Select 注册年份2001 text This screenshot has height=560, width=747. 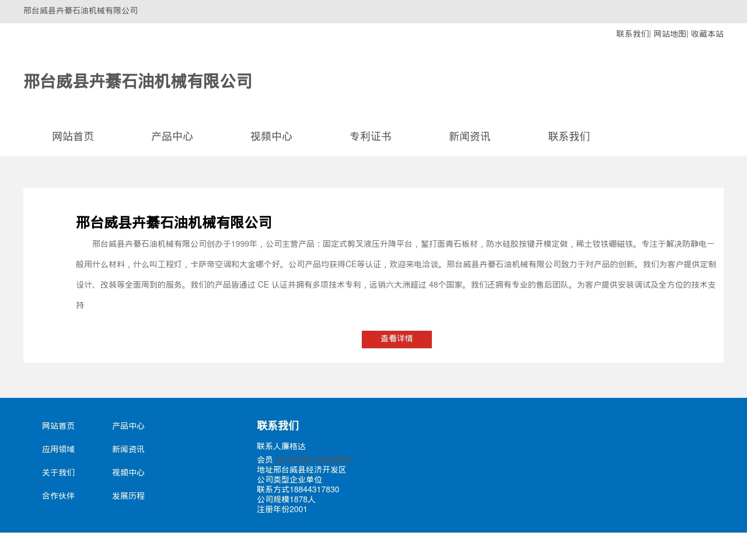(282, 509)
